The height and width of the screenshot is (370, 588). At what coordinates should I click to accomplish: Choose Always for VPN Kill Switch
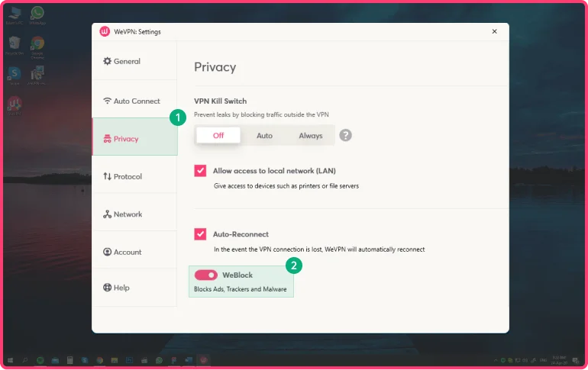tap(310, 135)
